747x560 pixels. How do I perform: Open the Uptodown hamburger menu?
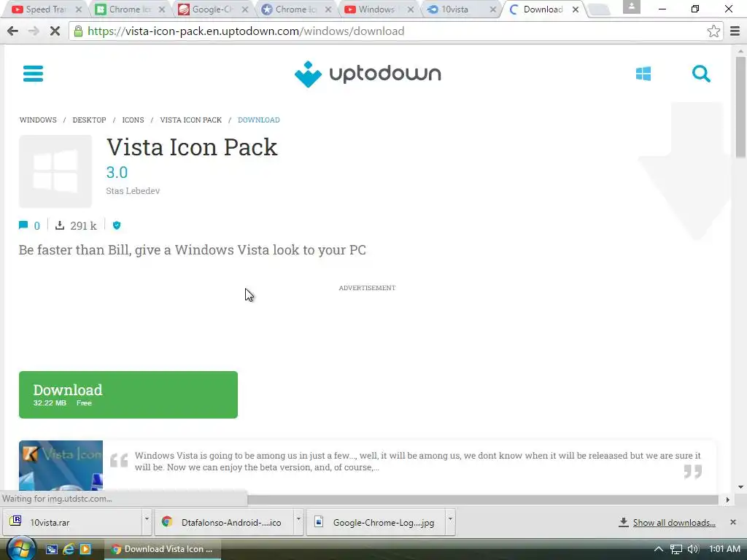pos(33,74)
